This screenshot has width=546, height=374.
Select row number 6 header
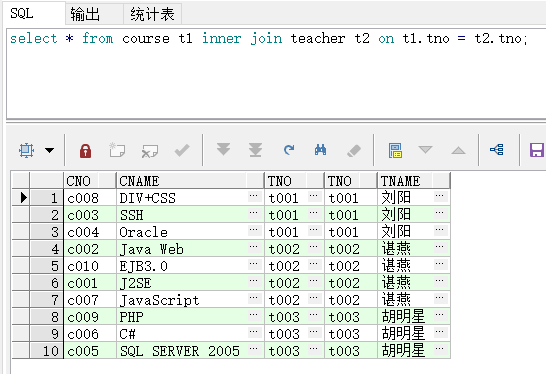coord(47,283)
